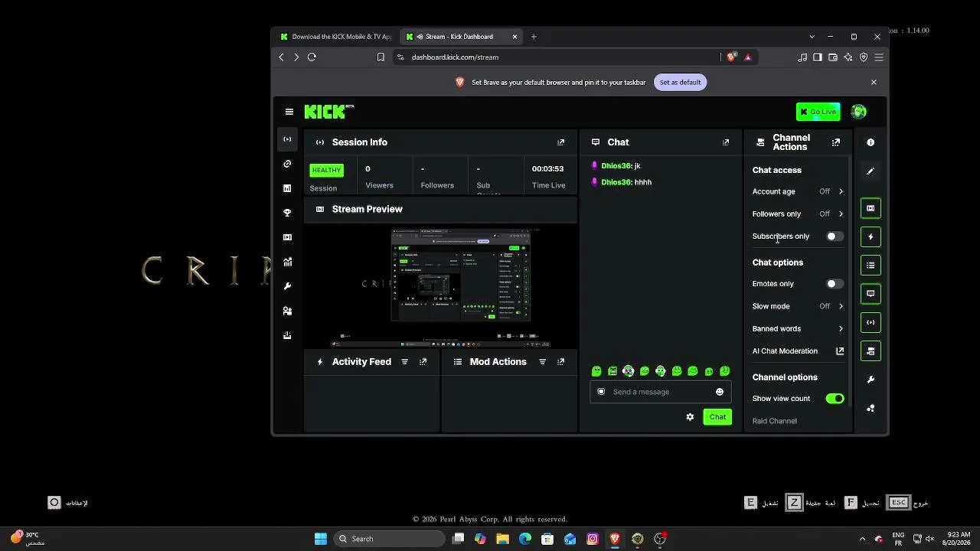Click the Send a message input field
980x551 pixels.
pos(660,392)
